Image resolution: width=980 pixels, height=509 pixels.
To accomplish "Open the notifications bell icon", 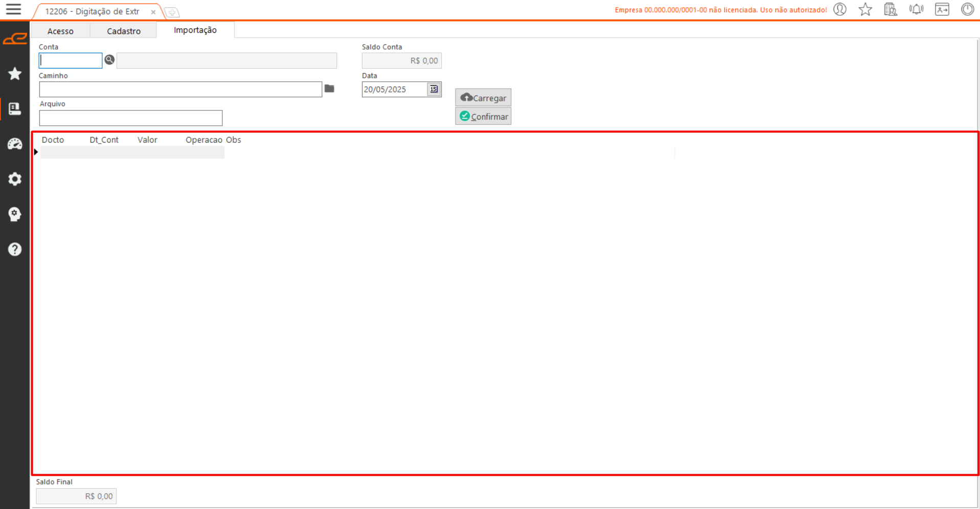I will click(916, 9).
